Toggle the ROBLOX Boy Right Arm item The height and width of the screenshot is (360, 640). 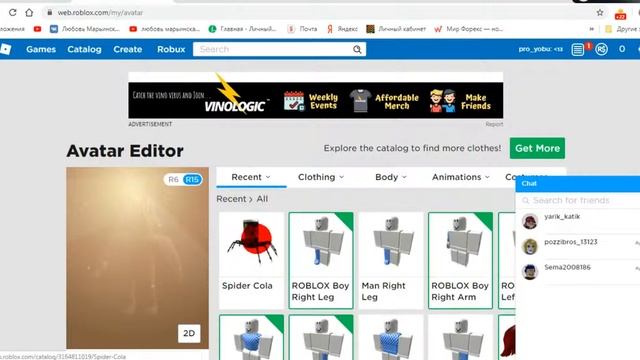[x=460, y=260]
